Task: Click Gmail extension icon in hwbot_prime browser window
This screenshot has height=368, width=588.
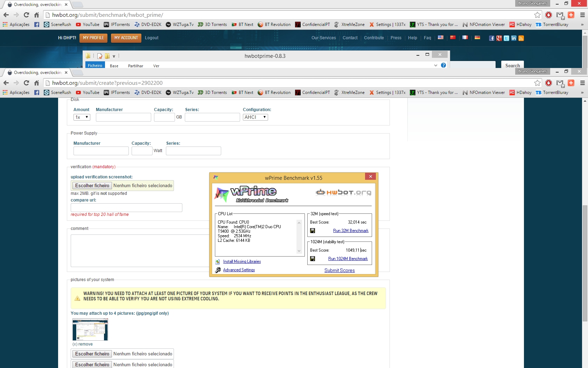Action: pos(560,15)
